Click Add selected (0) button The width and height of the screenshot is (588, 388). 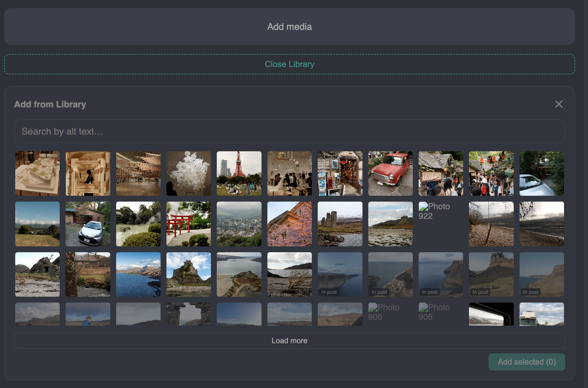click(526, 362)
